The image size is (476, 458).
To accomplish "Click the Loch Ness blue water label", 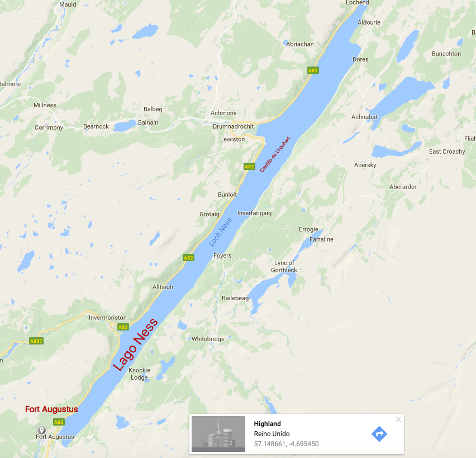I will click(220, 232).
